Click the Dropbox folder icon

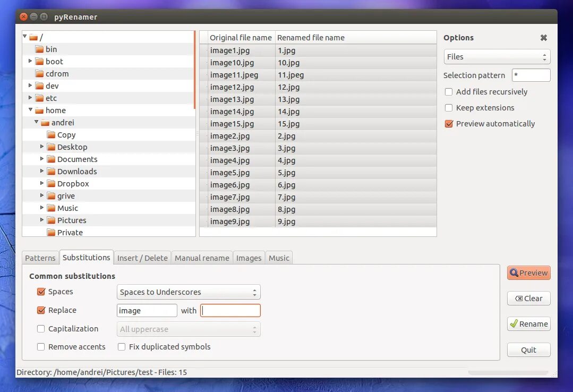[x=51, y=184]
